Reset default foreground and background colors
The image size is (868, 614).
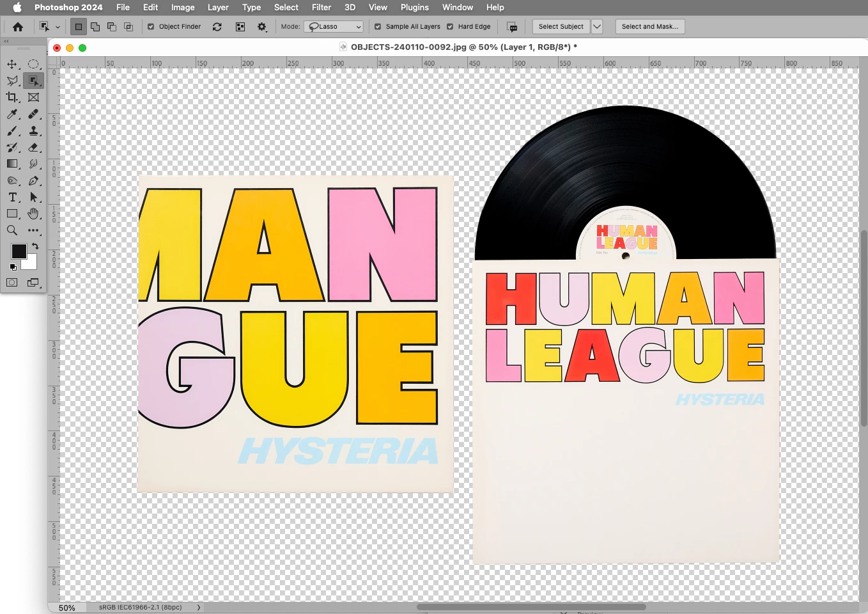[13, 267]
